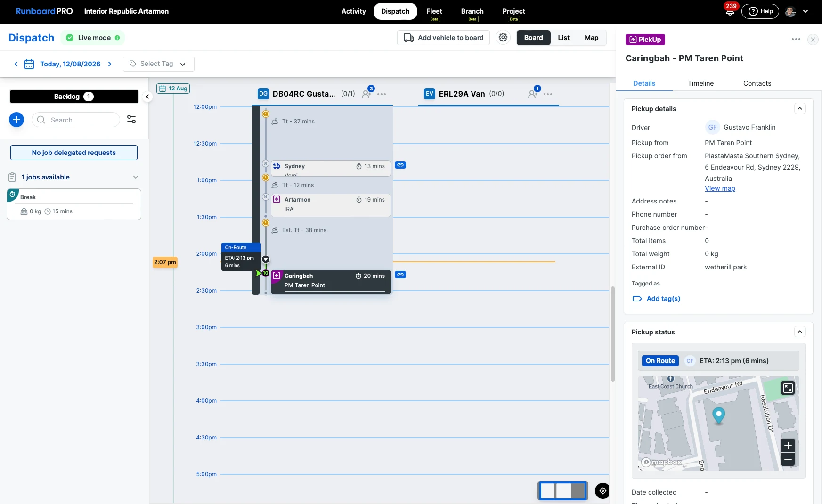
Task: Switch to the Activity tab
Action: [x=353, y=11]
